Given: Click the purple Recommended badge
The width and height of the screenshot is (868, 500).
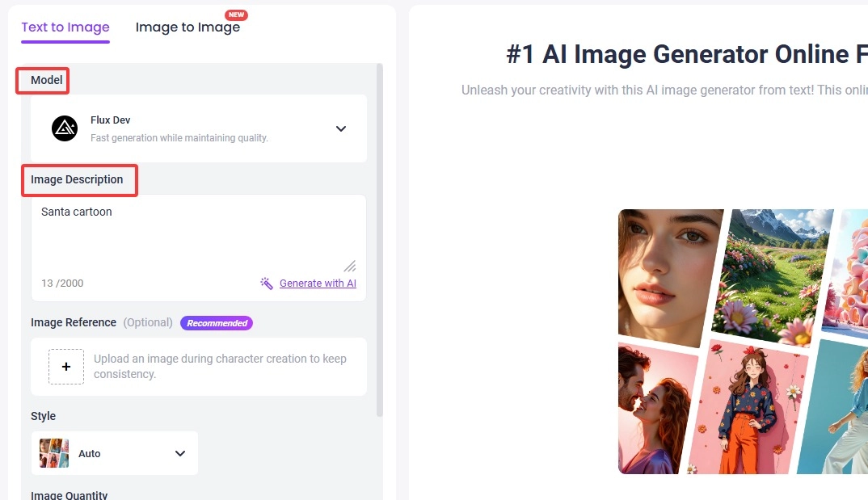Looking at the screenshot, I should click(217, 323).
